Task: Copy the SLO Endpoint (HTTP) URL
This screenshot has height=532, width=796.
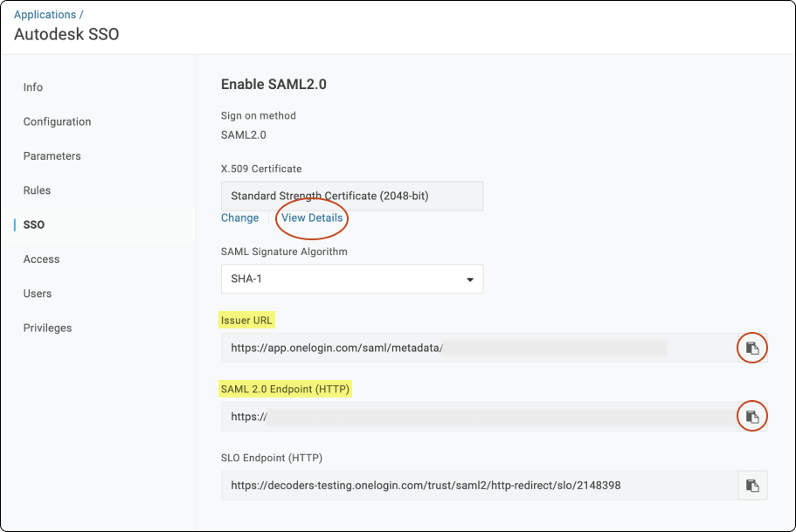Action: pos(751,486)
